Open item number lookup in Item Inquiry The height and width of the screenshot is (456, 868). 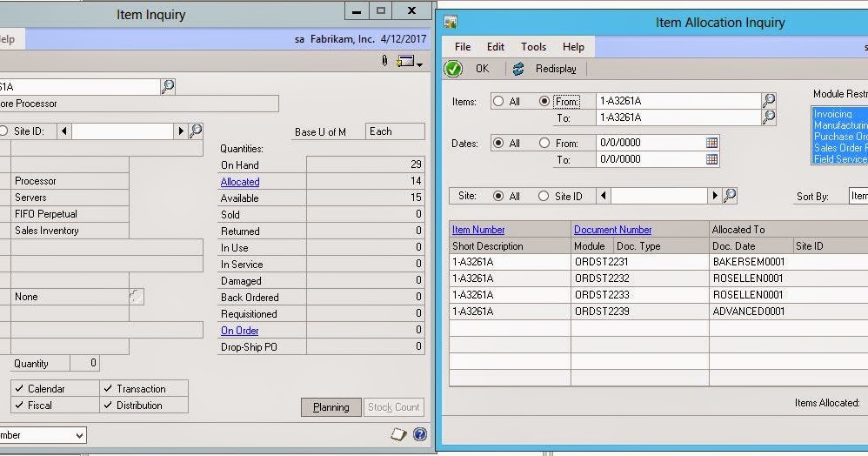coord(167,86)
